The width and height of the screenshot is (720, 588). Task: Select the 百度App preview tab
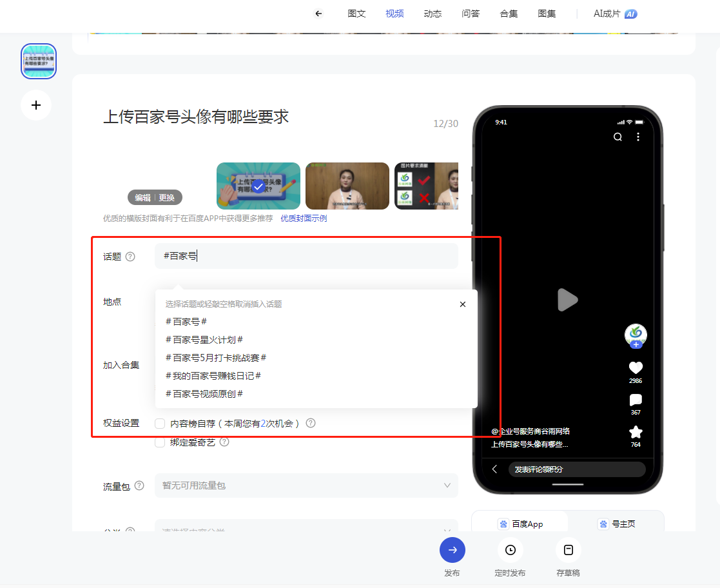click(x=521, y=524)
